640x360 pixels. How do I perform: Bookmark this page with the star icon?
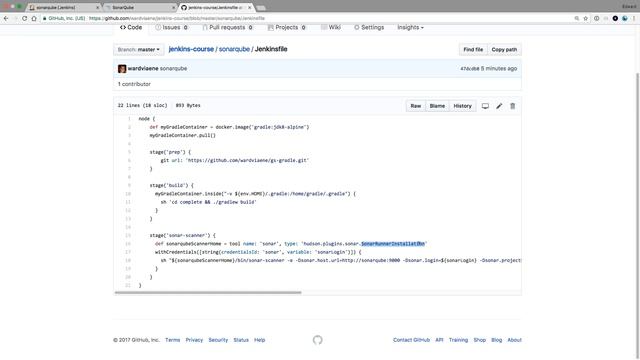[586, 18]
